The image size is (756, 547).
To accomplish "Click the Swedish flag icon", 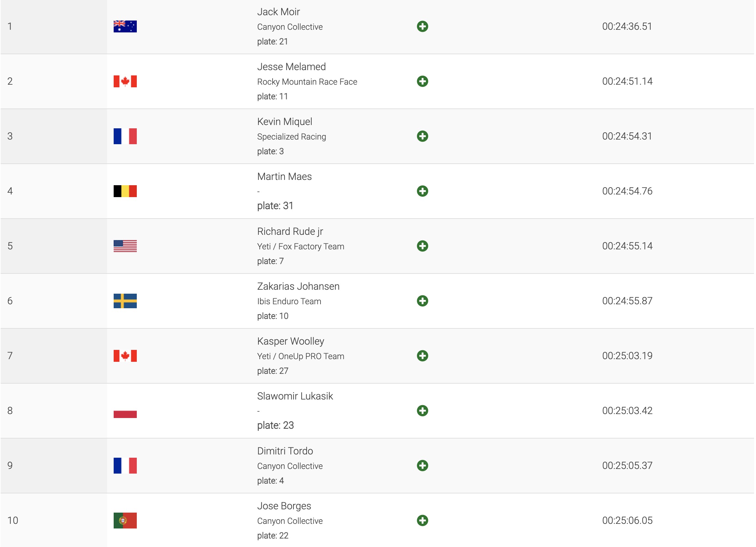I will 125,301.
